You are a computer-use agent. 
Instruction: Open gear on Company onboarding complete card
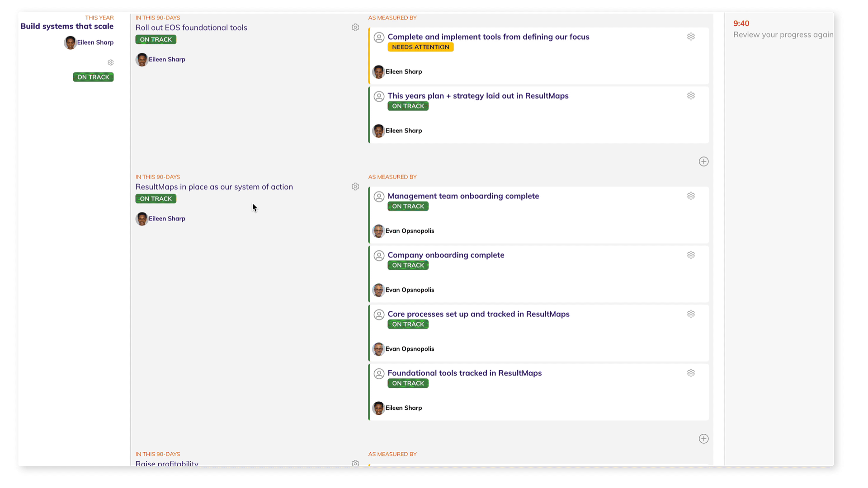click(x=691, y=255)
